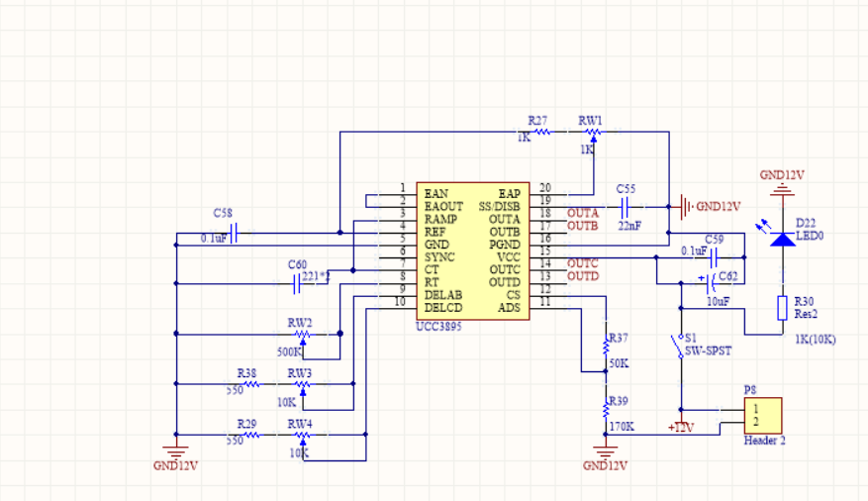Click the LED0 label text
868x501 pixels.
pyautogui.click(x=810, y=236)
